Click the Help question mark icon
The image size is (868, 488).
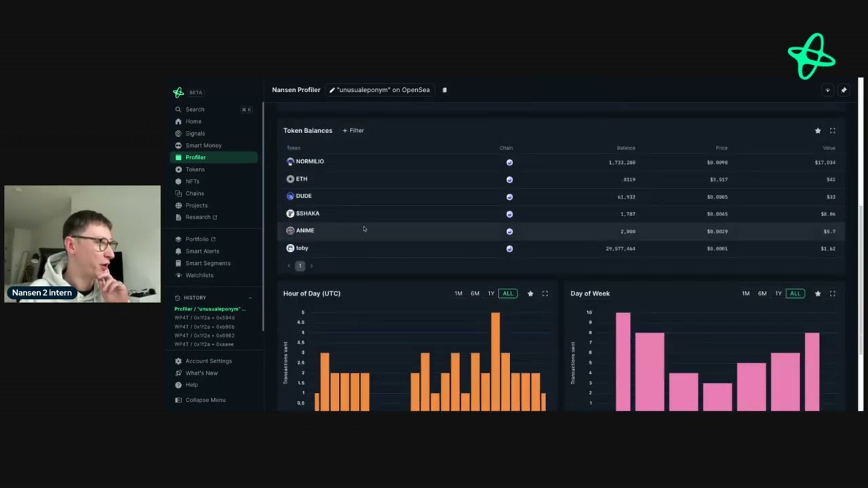[x=178, y=385]
